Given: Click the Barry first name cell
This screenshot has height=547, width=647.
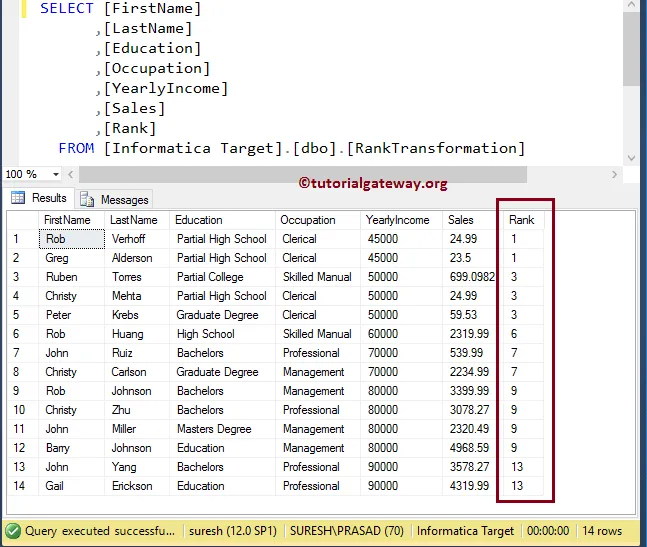Looking at the screenshot, I should (72, 448).
